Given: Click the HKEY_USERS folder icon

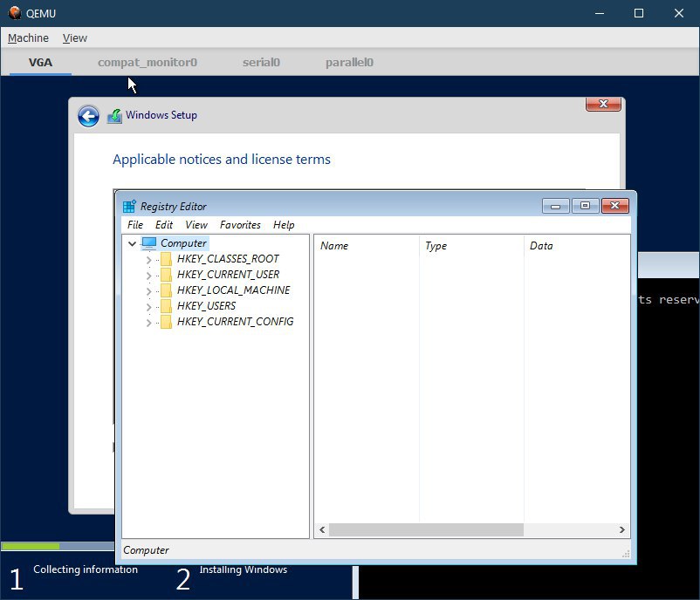Looking at the screenshot, I should click(166, 306).
